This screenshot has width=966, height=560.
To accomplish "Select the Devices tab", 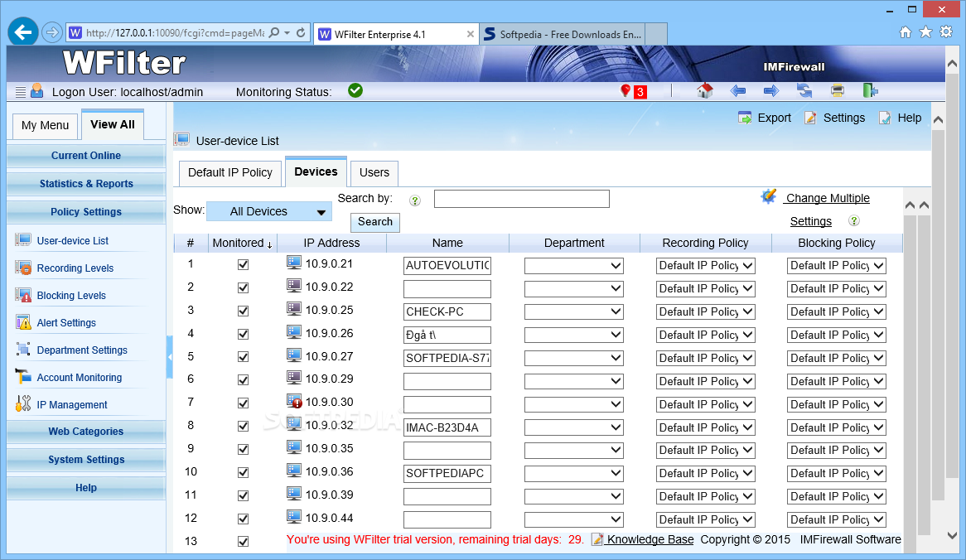I will click(316, 171).
